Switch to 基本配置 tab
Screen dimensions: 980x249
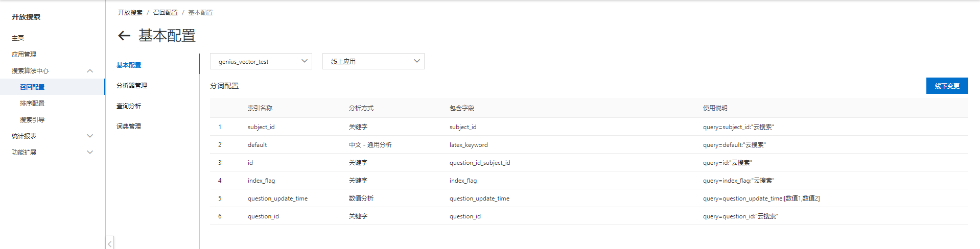point(129,65)
